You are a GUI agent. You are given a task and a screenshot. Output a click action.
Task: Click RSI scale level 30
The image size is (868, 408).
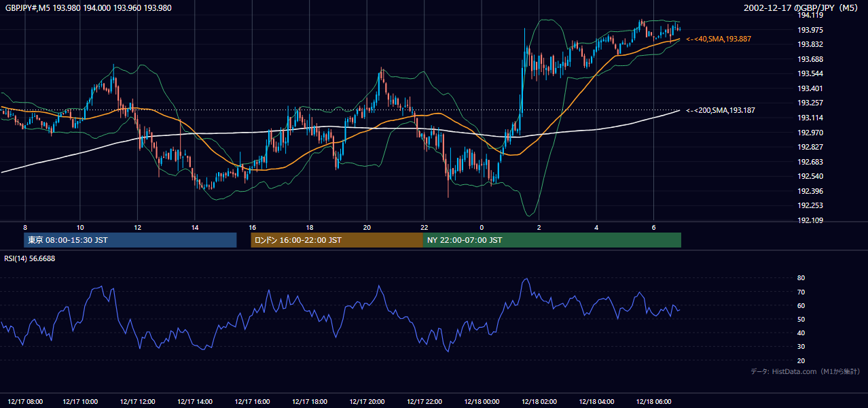[801, 347]
